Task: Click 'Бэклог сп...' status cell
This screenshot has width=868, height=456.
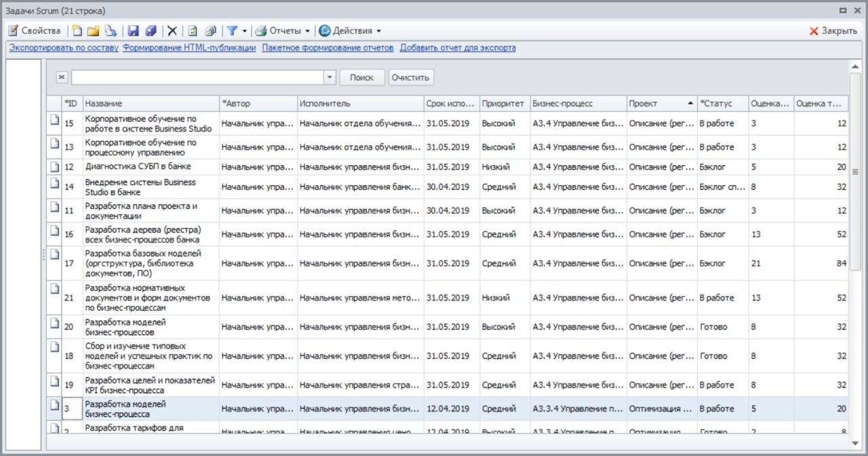Action: tap(722, 187)
